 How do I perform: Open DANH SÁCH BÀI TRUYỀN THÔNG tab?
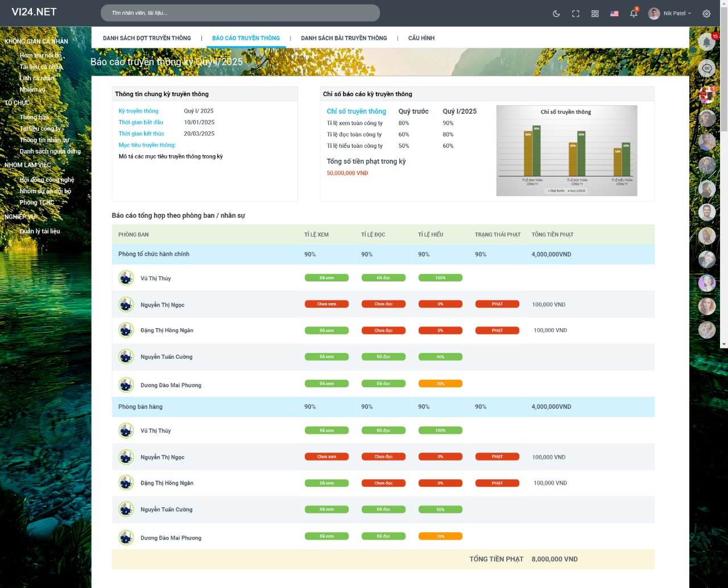[x=344, y=38]
